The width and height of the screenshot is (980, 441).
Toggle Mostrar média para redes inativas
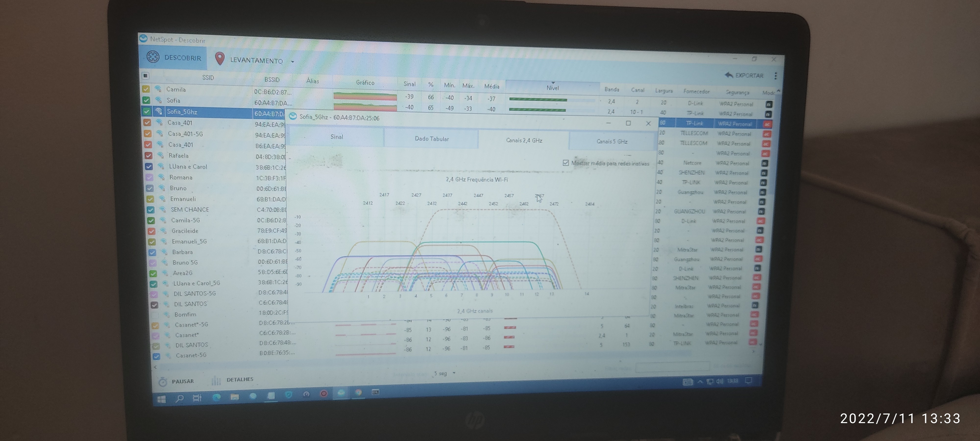(566, 163)
